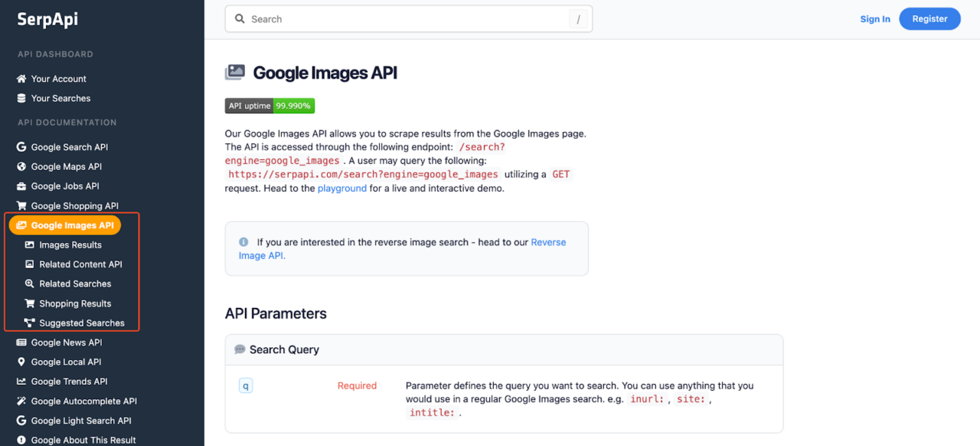Go to Related Content API sub-item
The width and height of the screenshot is (980, 446).
80,264
